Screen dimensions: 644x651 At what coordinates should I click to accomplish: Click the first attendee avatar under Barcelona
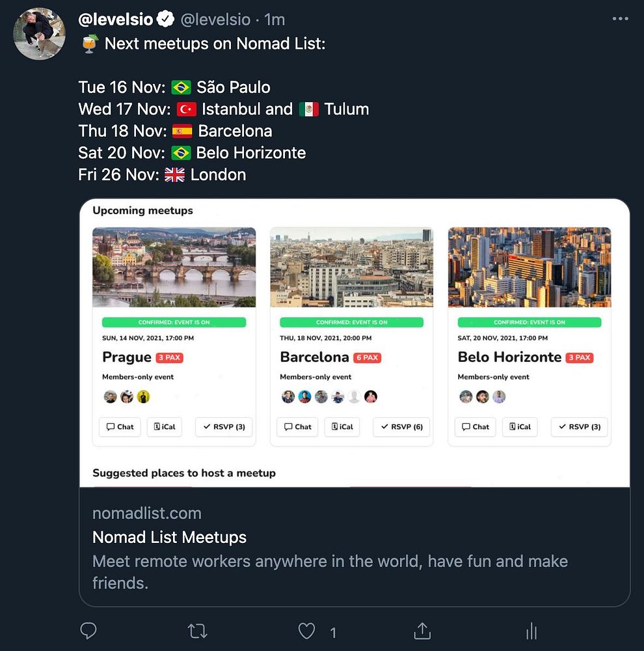click(x=288, y=396)
